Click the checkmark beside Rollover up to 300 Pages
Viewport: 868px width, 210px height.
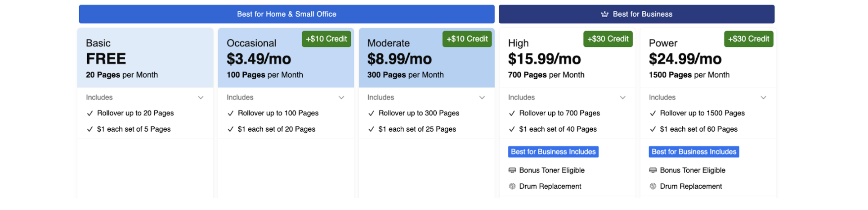pyautogui.click(x=371, y=114)
